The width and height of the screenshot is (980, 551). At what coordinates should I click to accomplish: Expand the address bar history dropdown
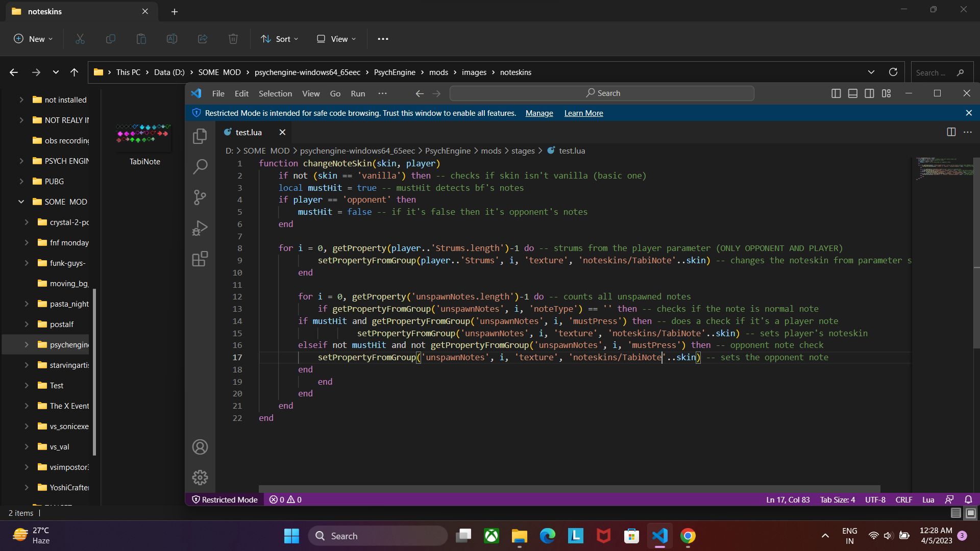point(871,72)
